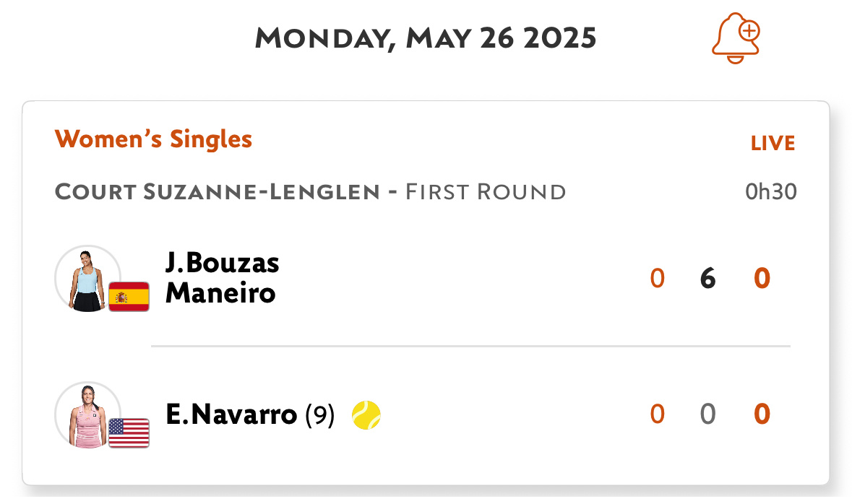This screenshot has height=504, width=852.
Task: Click the LIVE status indicator
Action: 773,143
